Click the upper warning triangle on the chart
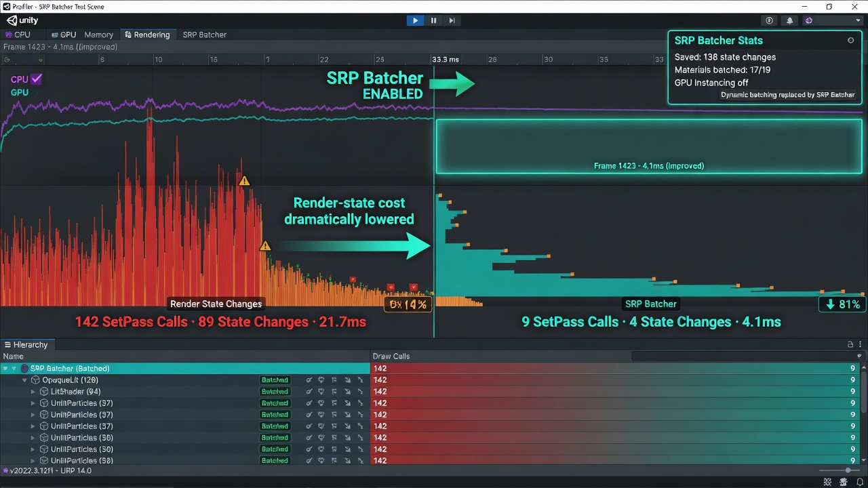The image size is (868, 488). coord(244,180)
